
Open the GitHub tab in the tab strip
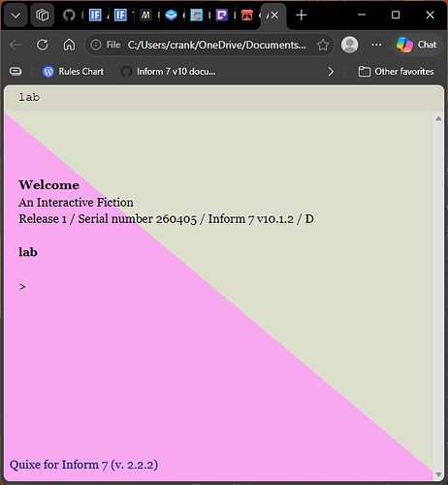(x=69, y=15)
